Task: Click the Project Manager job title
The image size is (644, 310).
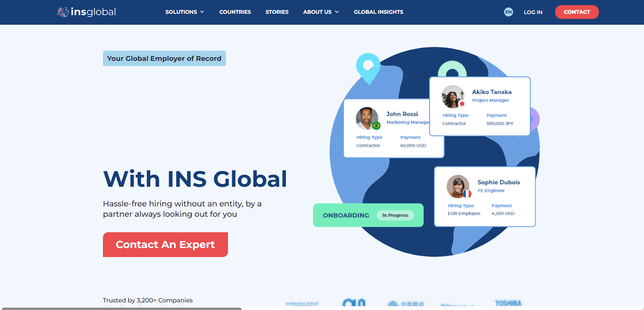Action: pos(491,100)
